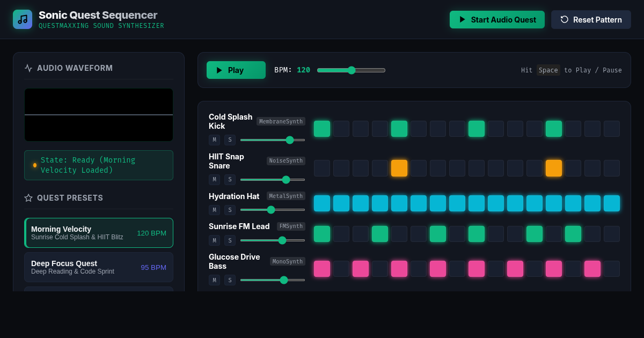This screenshot has height=338, width=644.
Task: Toggle step 1 of HIIT Snap Snare
Action: (x=322, y=168)
